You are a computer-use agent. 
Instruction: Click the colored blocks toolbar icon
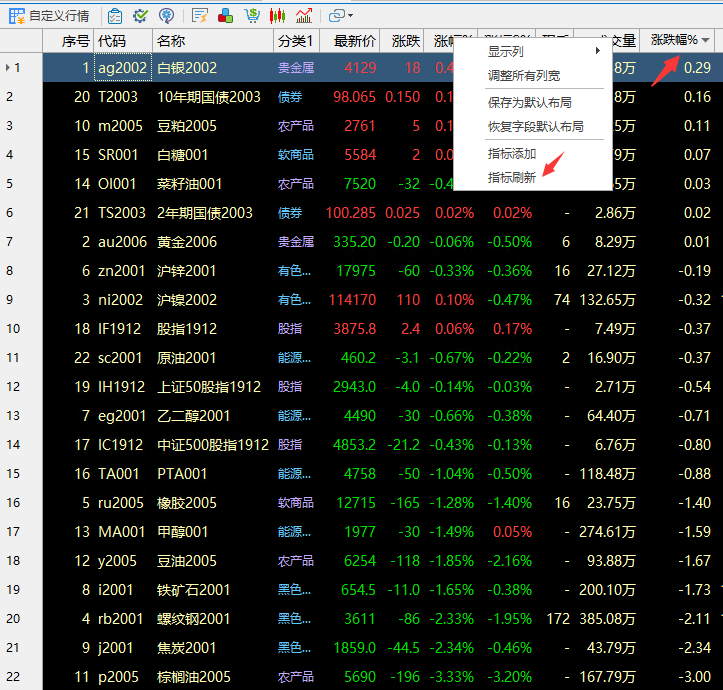coord(225,16)
